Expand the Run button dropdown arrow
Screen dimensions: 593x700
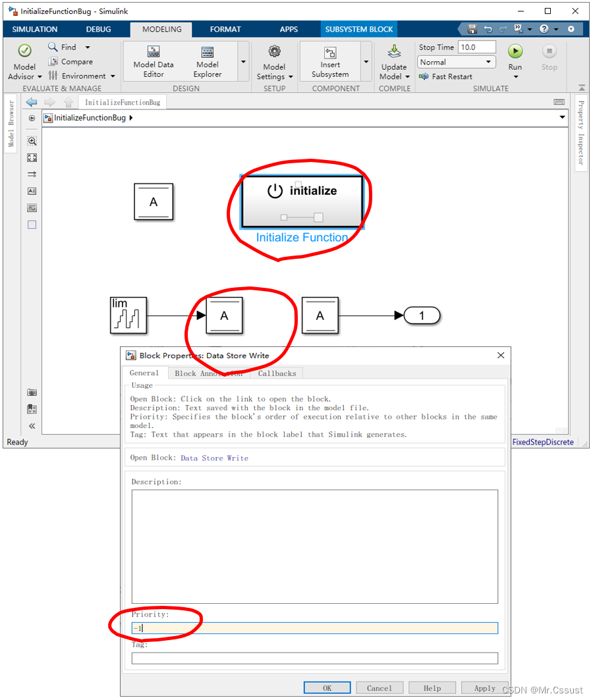[516, 77]
